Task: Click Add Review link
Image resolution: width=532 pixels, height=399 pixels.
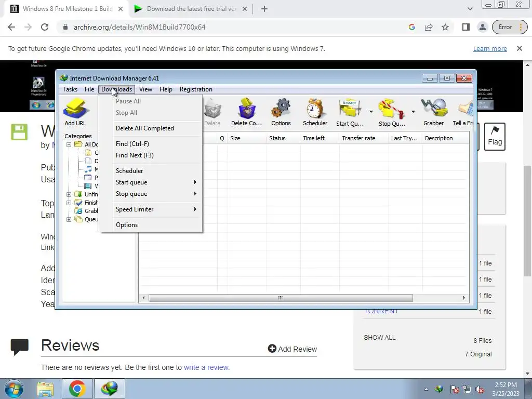Action: pos(292,349)
